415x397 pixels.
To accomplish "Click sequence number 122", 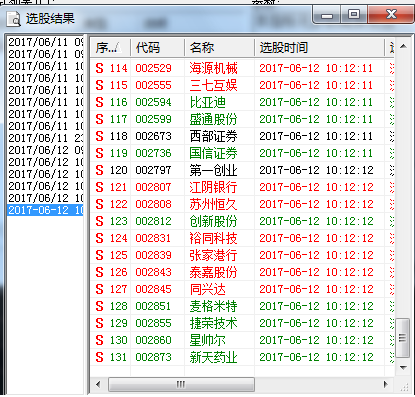I will [x=119, y=204].
